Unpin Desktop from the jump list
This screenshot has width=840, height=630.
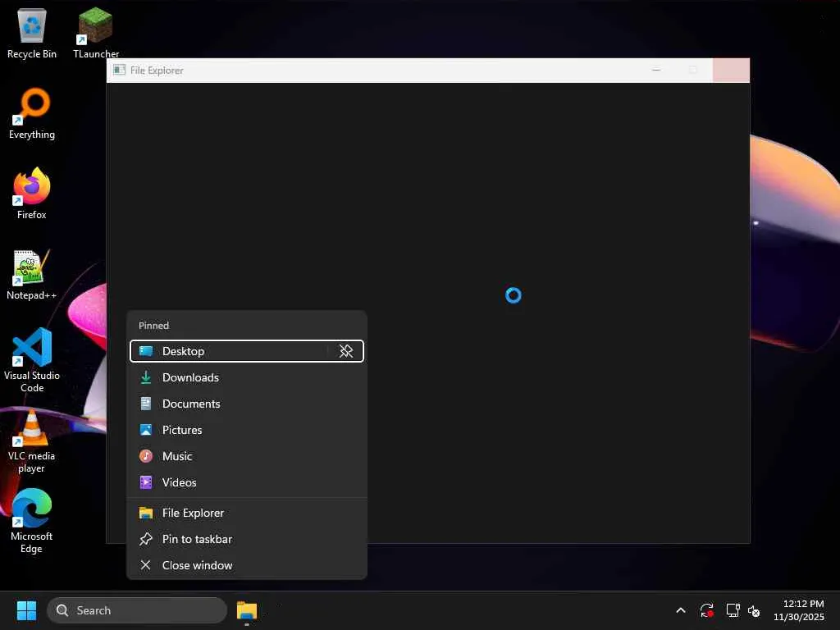click(x=346, y=351)
